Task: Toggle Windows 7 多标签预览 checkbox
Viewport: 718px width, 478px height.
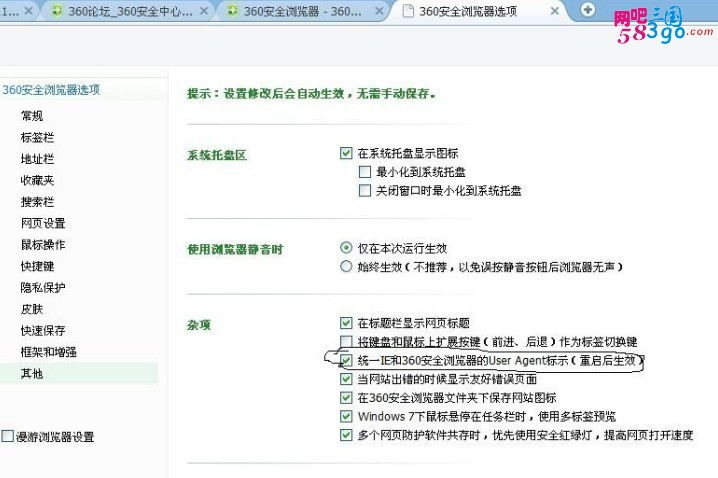Action: pos(346,416)
